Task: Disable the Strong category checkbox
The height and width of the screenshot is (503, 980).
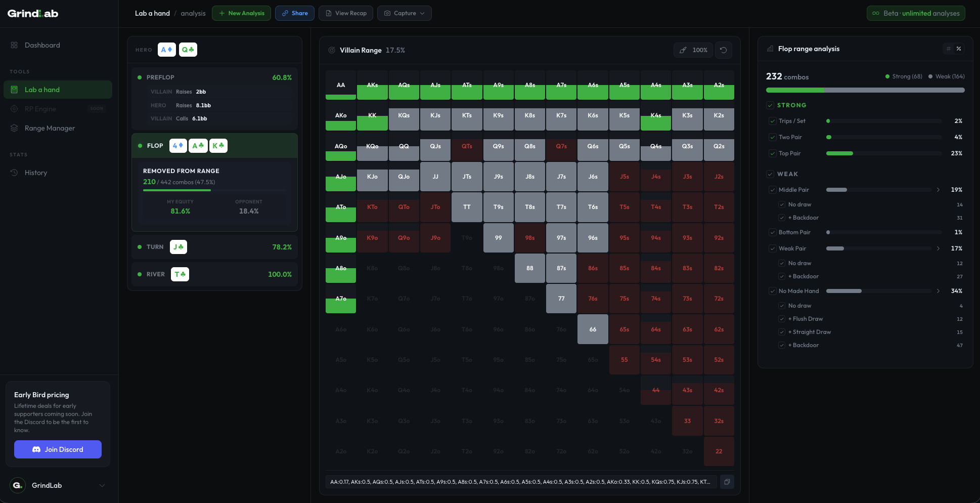Action: (x=769, y=105)
